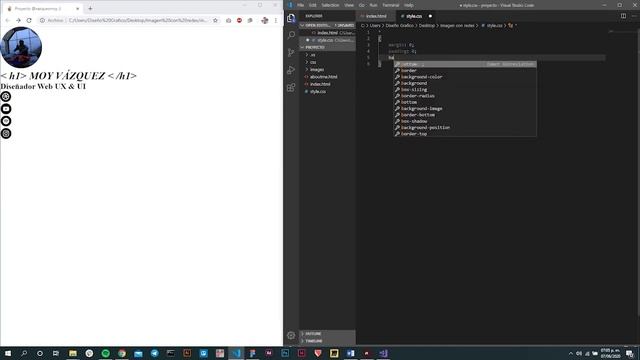Choose 'box-sizing' from the suggestion list
Viewport: 640px width, 360px height.
pos(465,89)
